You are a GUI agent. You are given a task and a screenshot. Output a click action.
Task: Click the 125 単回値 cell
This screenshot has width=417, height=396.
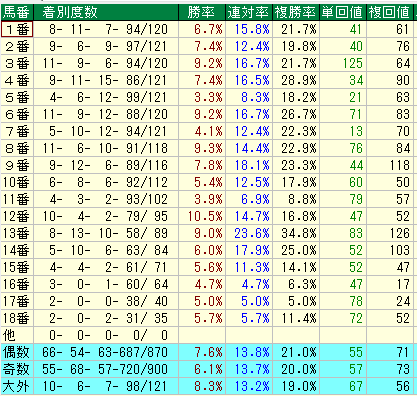(343, 63)
